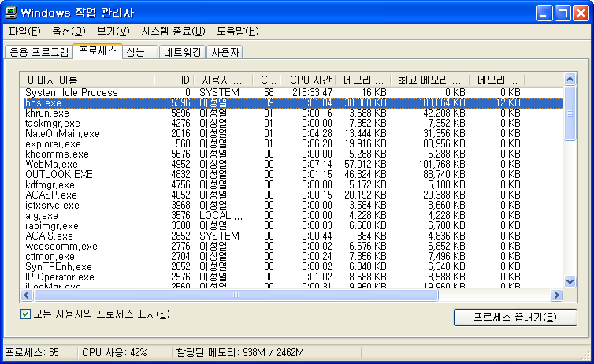Sort processes by PID column header
This screenshot has height=364, width=594.
(x=182, y=80)
